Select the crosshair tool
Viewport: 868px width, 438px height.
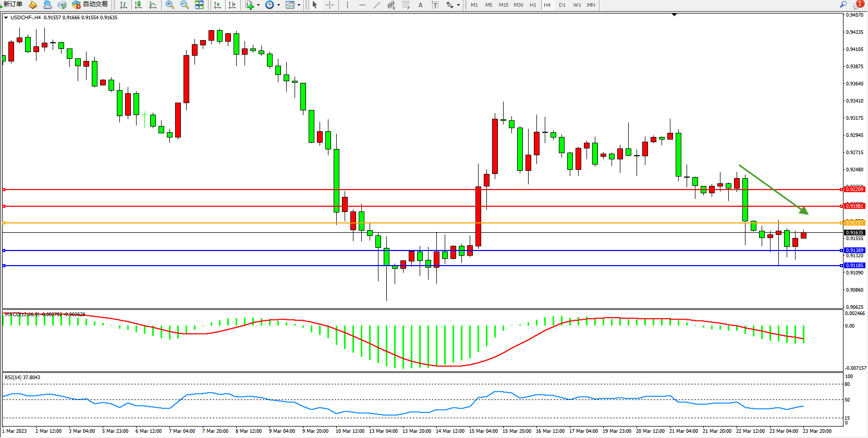330,5
